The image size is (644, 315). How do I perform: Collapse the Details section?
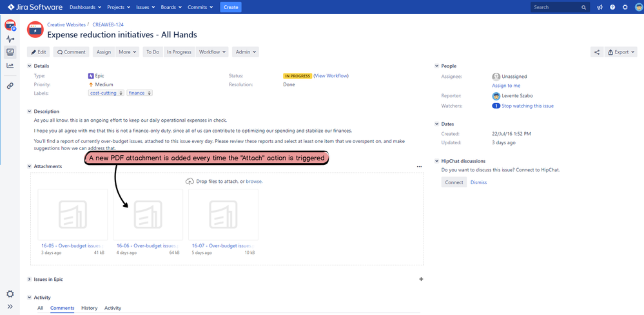tap(29, 66)
